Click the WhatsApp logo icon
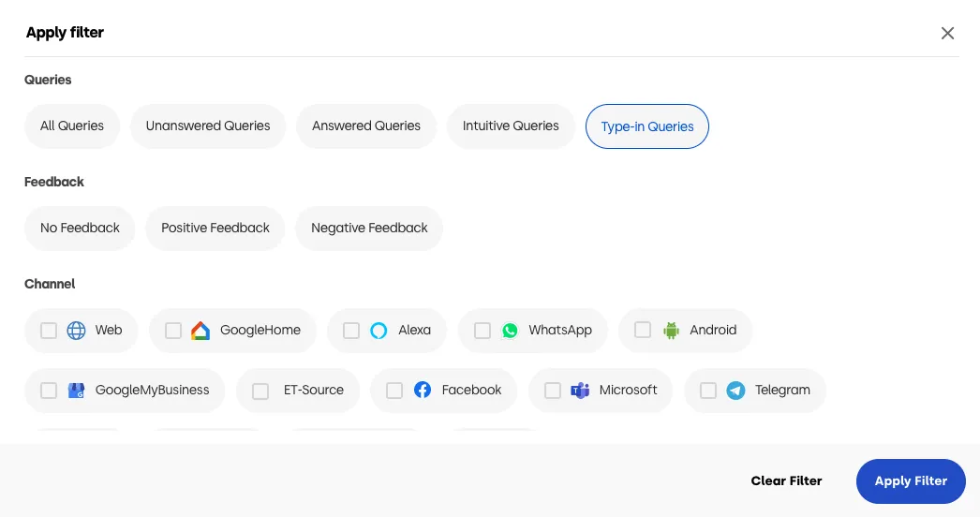Image resolution: width=980 pixels, height=517 pixels. pos(510,330)
